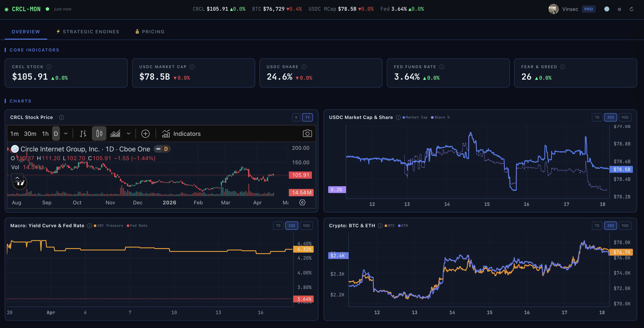Screen dimensions: 644x328
Task: Expand the timeframe interval dropdown arrow
Action: pyautogui.click(x=66, y=134)
